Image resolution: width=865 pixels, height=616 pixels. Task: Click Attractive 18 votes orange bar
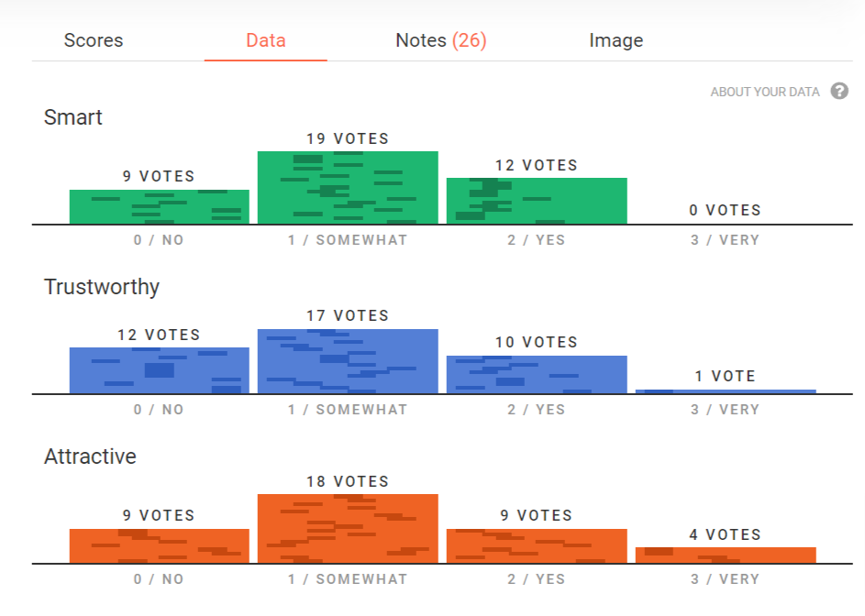[x=348, y=529]
